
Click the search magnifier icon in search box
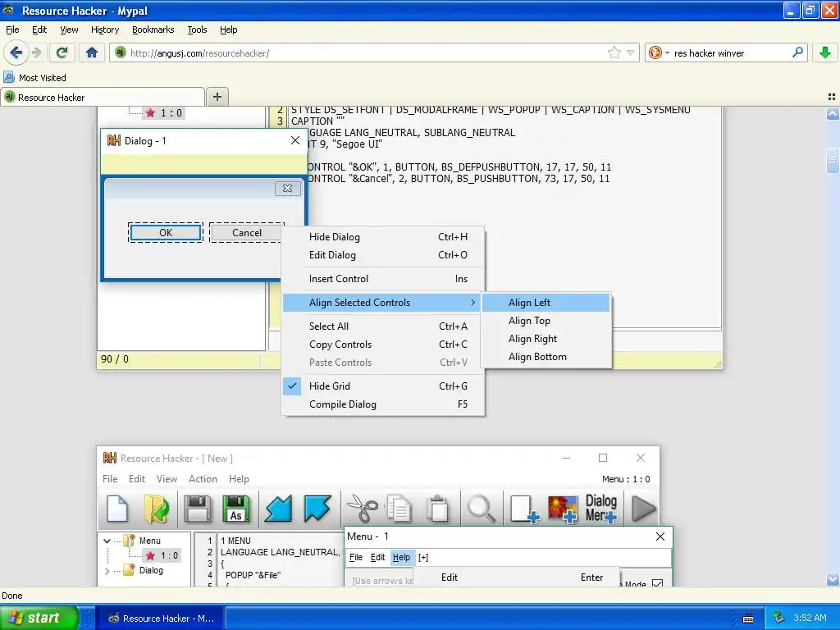[x=797, y=52]
